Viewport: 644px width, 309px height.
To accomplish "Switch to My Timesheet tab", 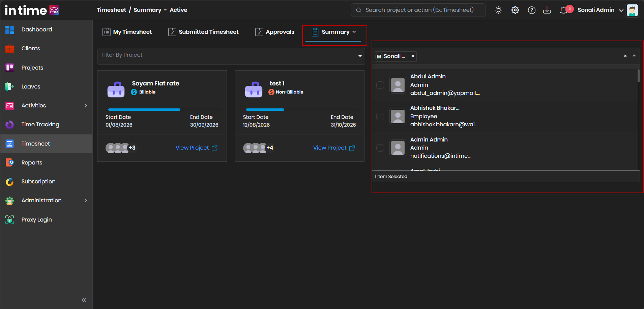I will [127, 32].
